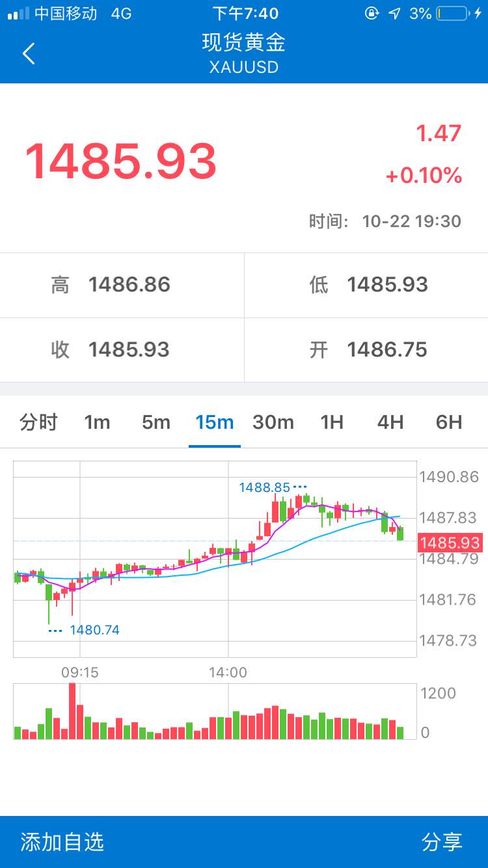Tap the location arrow status icon
The height and width of the screenshot is (868, 488).
click(394, 13)
